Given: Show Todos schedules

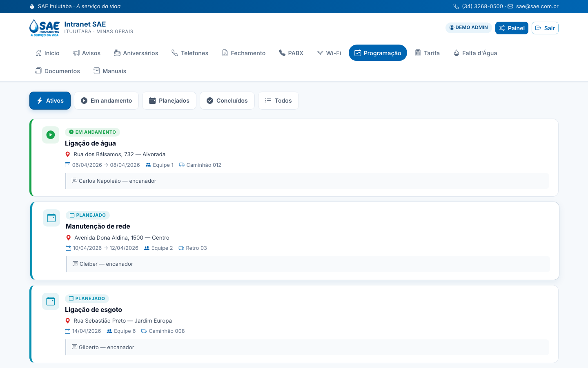Looking at the screenshot, I should 278,101.
